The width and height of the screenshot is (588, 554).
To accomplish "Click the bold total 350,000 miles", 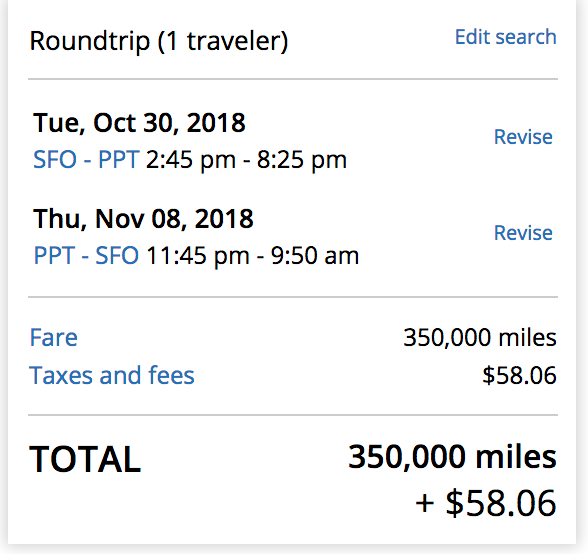I will 452,457.
